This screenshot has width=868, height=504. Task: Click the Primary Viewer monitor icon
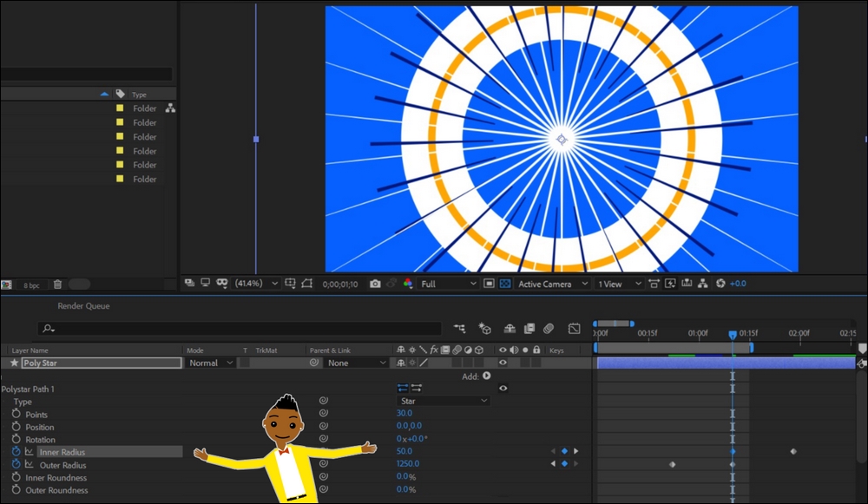(x=206, y=284)
